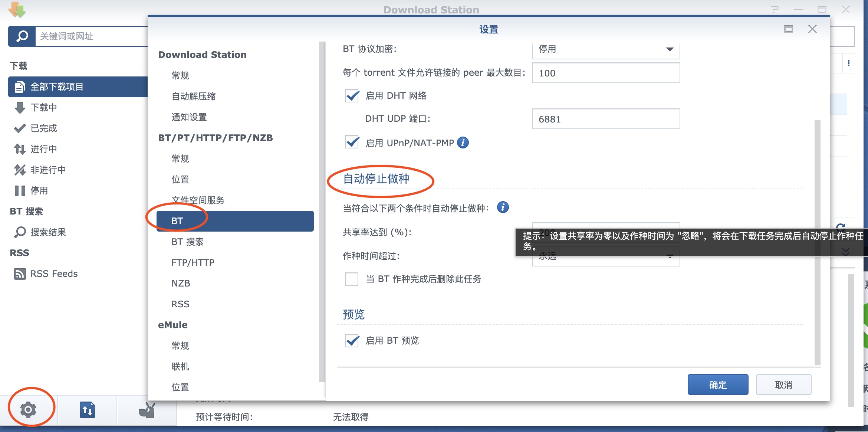Click the settings sidebar scrollbar

[x=322, y=212]
